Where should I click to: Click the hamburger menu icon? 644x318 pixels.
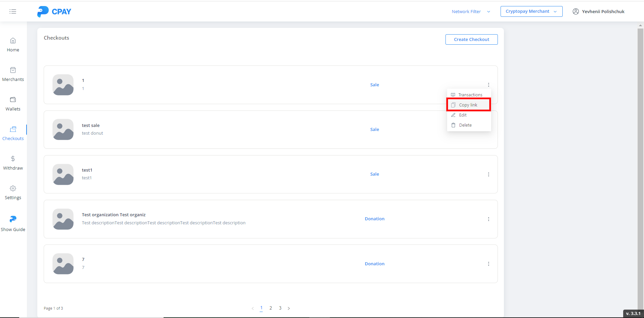[13, 11]
